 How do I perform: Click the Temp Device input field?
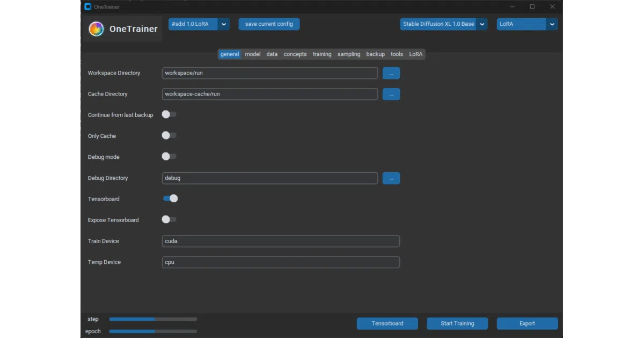[281, 262]
